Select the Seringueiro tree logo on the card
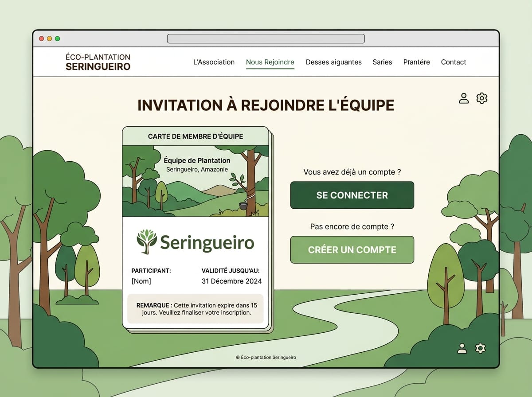532x397 pixels. pos(147,241)
